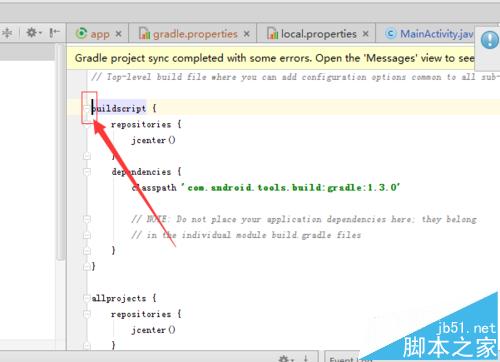500x362 pixels.
Task: Click the 'classpath' keyword
Action: [x=154, y=188]
